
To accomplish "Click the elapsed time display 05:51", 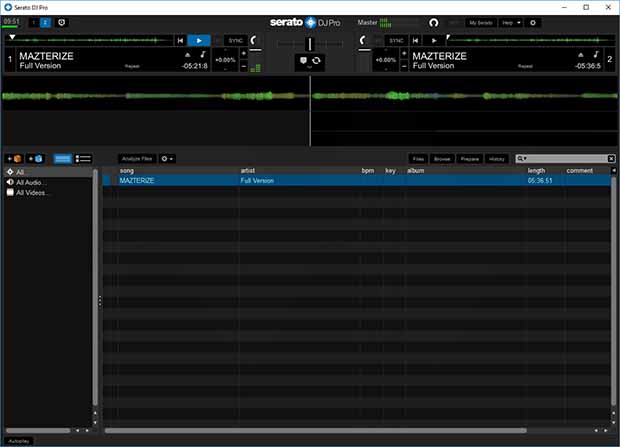I will (11, 21).
